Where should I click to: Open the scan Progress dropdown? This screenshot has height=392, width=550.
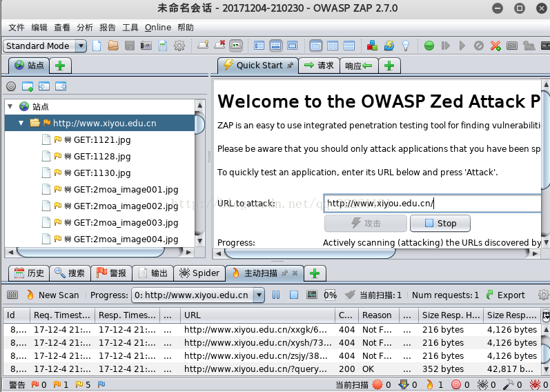tap(259, 295)
